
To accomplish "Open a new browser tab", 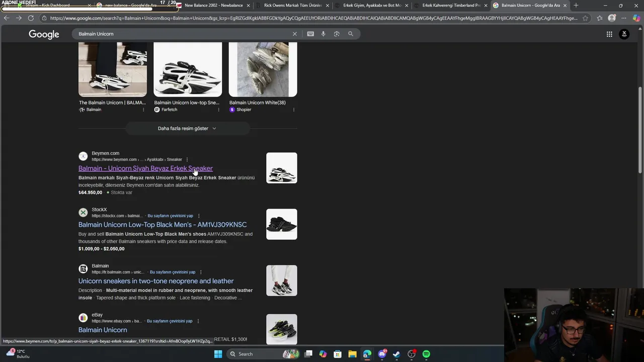I will coord(576,6).
